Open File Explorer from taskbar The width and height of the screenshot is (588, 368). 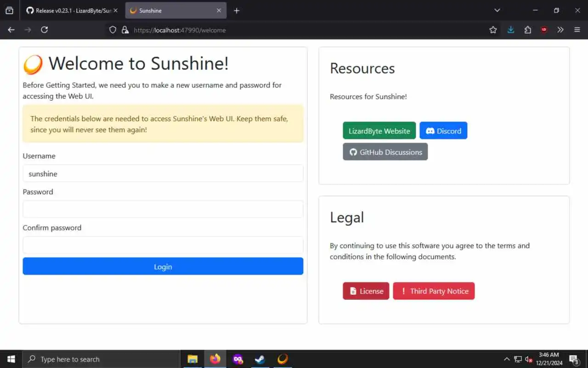tap(192, 359)
